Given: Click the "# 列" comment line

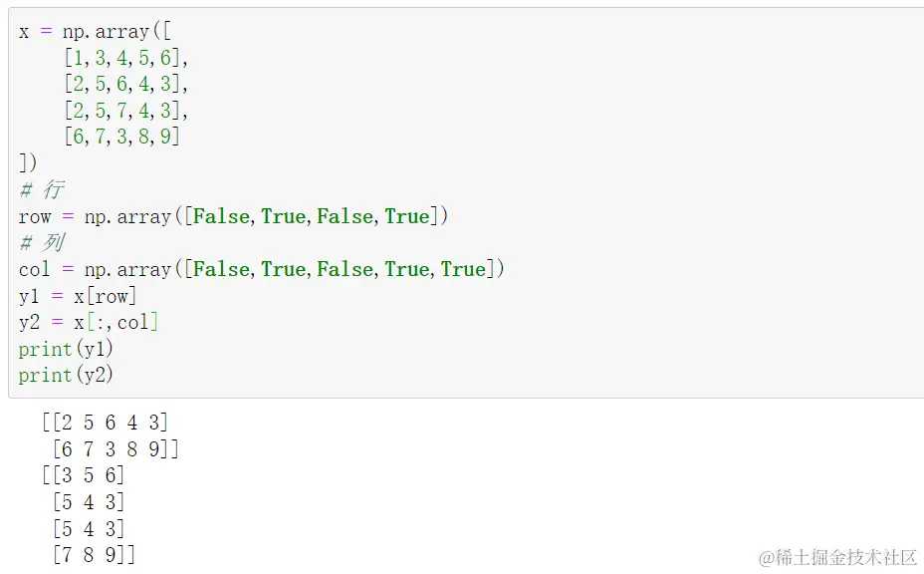Looking at the screenshot, I should click(x=42, y=243).
